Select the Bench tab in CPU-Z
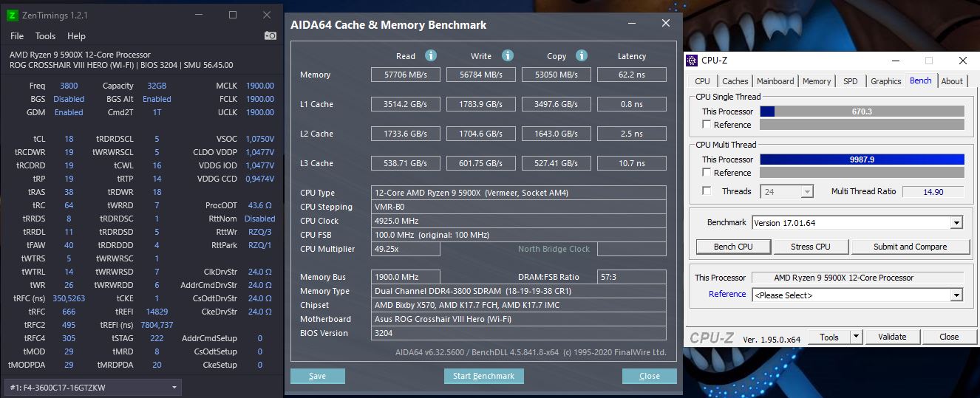This screenshot has height=398, width=980. [921, 80]
